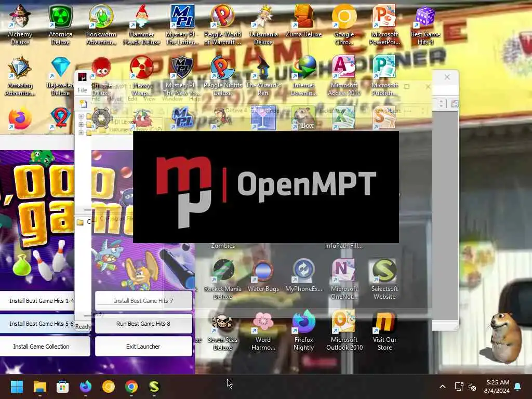Open the Alchemy Deluxe desktop shortcut
Viewport: 532px width, 399px height.
point(20,24)
